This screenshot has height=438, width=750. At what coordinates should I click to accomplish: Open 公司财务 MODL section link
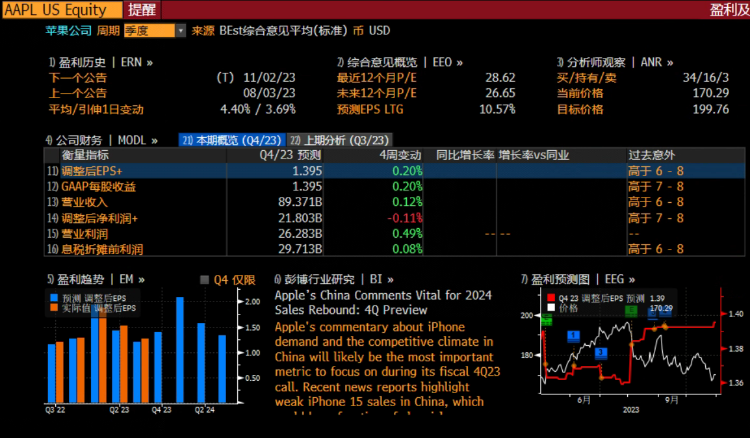[x=101, y=140]
